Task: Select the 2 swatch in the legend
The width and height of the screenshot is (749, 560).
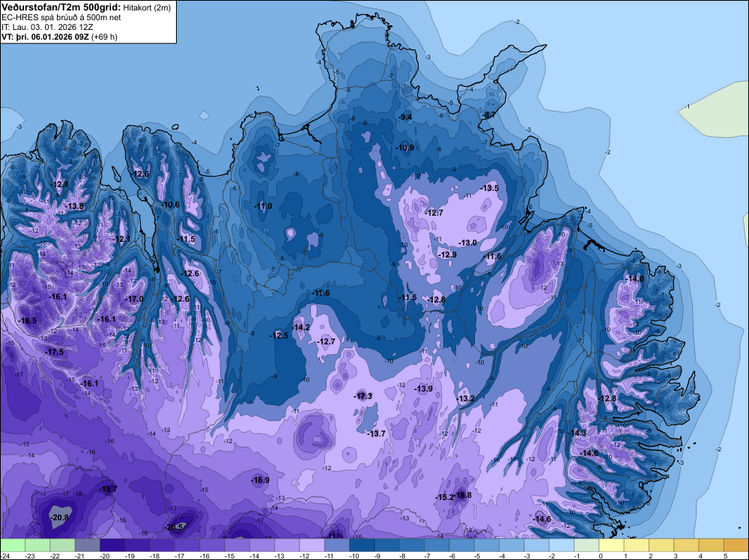Action: (661, 545)
